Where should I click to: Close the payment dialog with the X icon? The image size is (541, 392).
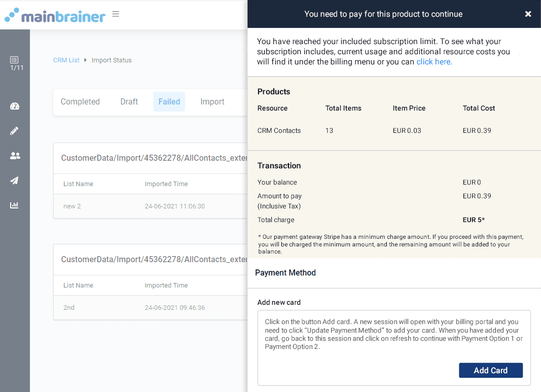coord(528,14)
